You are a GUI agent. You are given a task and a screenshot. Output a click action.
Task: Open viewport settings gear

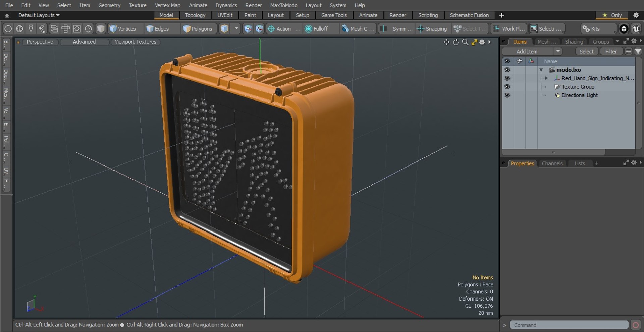482,42
